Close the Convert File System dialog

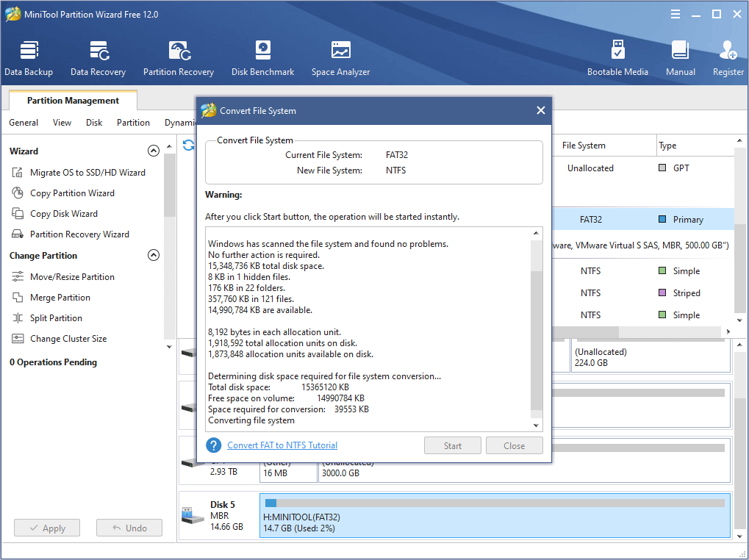(x=541, y=110)
